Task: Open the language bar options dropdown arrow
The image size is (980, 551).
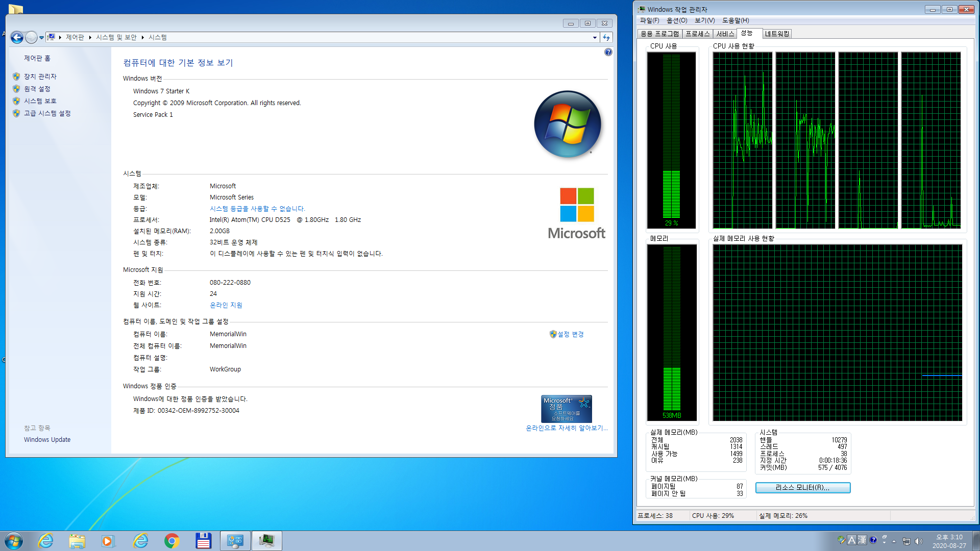Action: (x=885, y=543)
